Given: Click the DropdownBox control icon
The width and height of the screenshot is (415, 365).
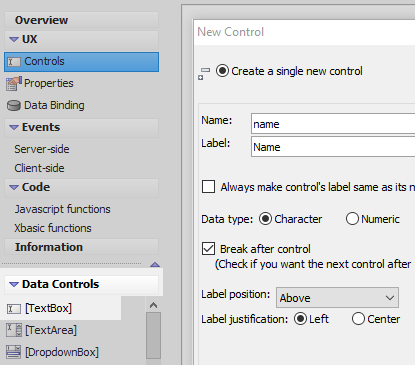Looking at the screenshot, I should (14, 353).
